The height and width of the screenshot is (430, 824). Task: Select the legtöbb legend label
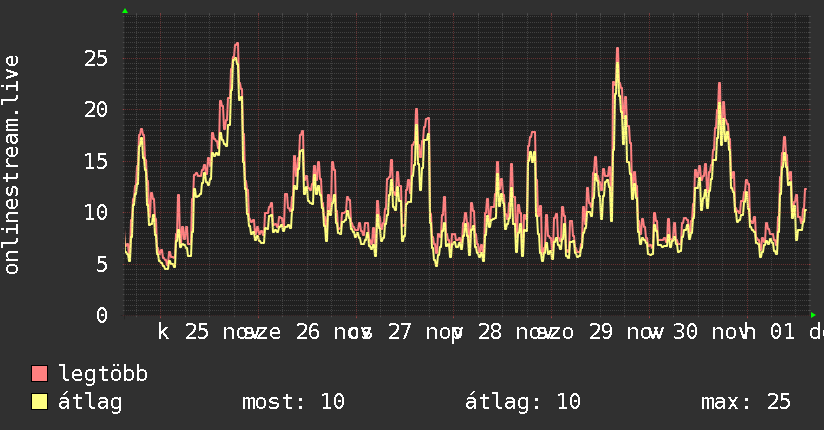coord(103,374)
